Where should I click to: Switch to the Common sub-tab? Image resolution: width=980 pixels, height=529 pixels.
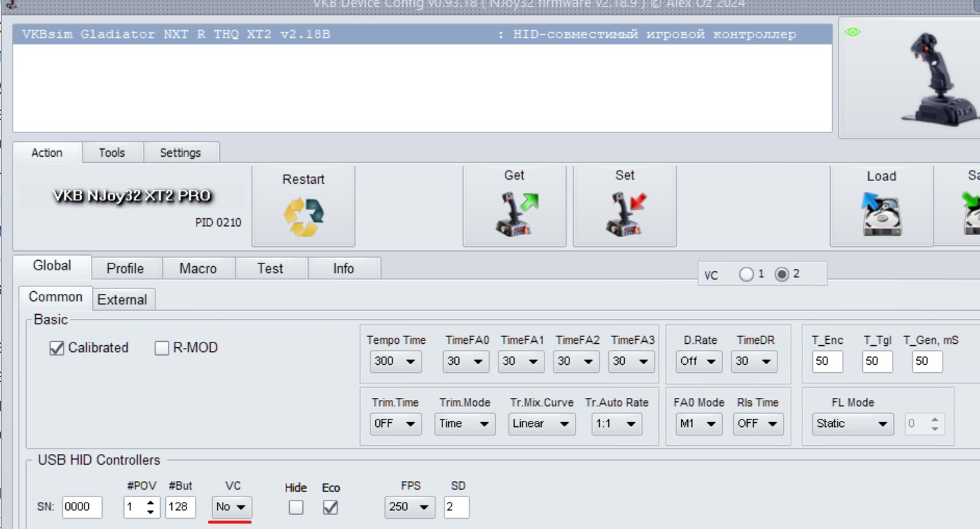(55, 297)
